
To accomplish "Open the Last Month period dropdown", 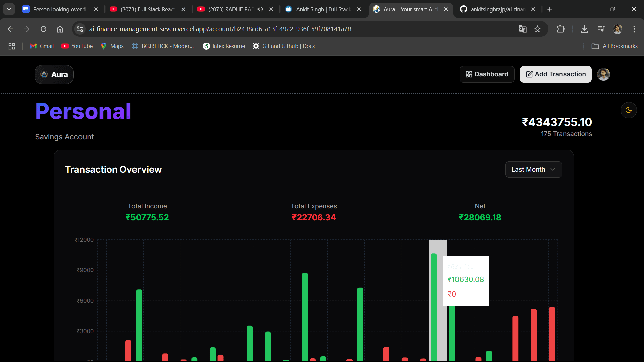I will (534, 170).
